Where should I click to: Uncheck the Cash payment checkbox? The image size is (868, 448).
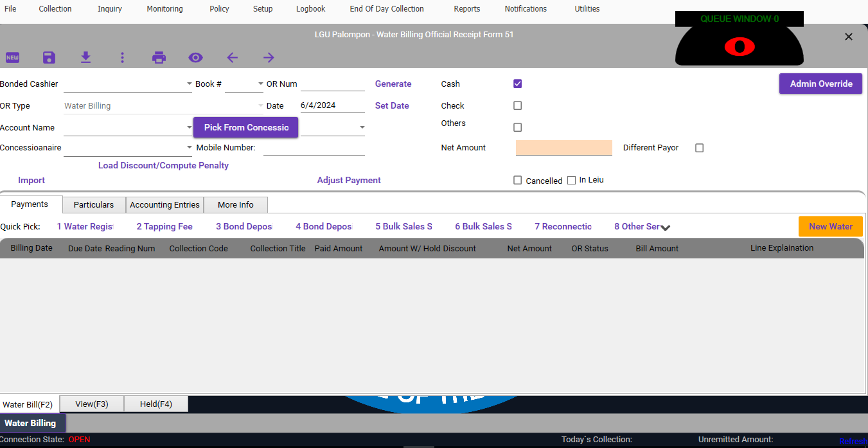(x=518, y=84)
